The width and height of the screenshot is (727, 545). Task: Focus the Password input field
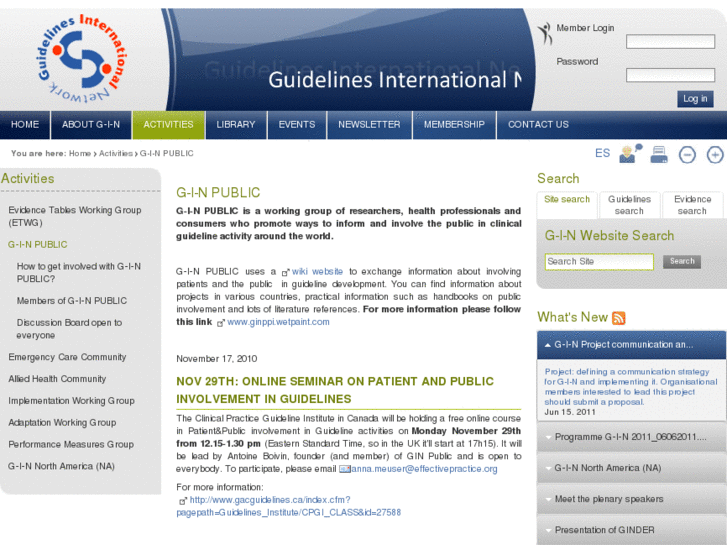point(670,75)
